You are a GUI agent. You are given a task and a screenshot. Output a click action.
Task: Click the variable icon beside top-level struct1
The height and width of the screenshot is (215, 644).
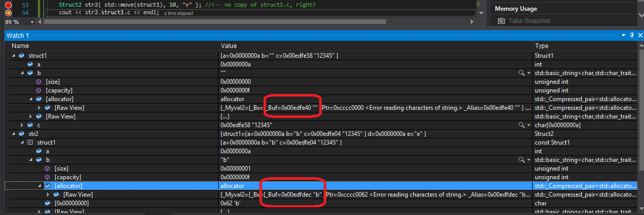[x=21, y=56]
